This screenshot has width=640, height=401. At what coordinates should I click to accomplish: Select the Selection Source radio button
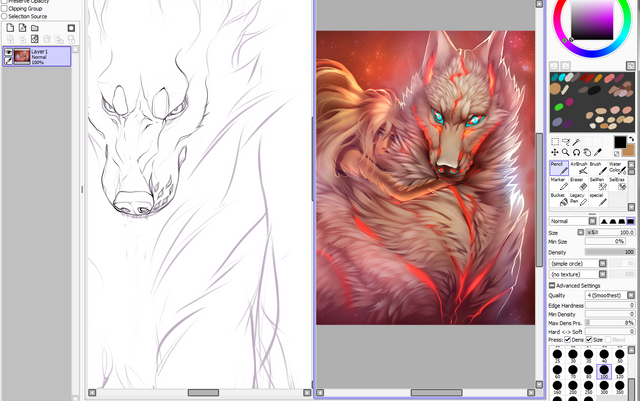click(x=4, y=16)
